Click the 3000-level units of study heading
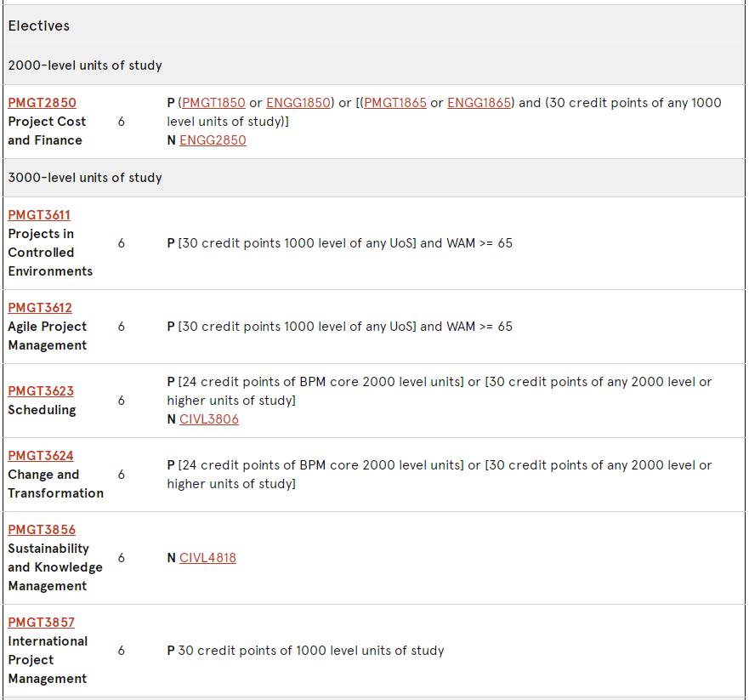 click(x=85, y=178)
